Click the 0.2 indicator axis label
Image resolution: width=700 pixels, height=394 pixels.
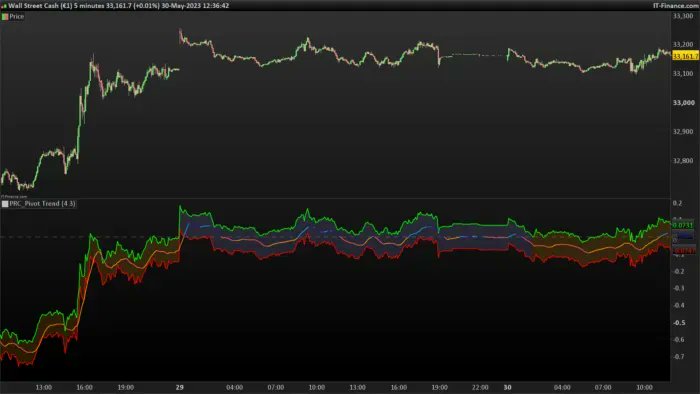[677, 203]
